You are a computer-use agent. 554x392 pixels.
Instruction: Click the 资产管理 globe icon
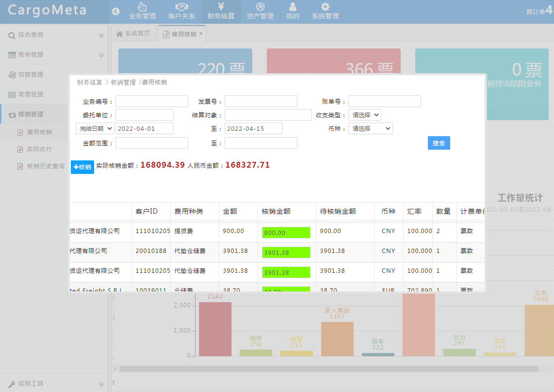(x=260, y=7)
